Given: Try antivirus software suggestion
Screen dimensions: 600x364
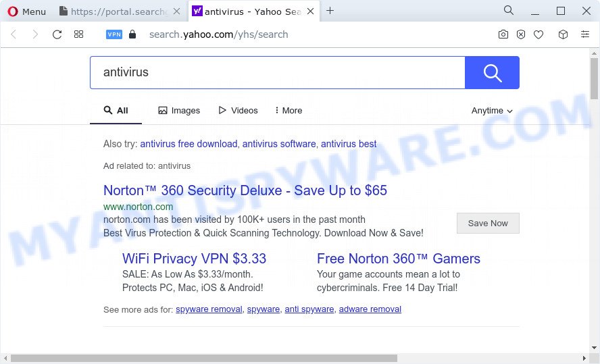Looking at the screenshot, I should click(279, 144).
